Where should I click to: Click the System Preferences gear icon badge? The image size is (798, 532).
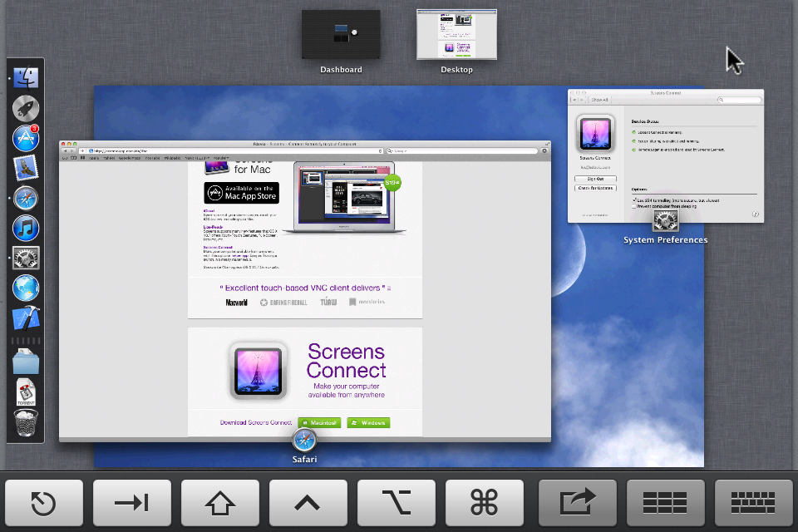pos(666,220)
